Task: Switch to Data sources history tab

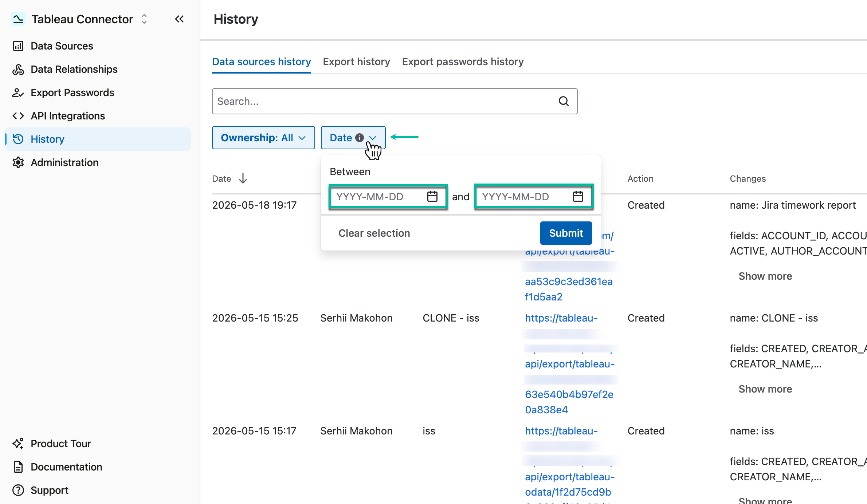Action: click(x=262, y=62)
